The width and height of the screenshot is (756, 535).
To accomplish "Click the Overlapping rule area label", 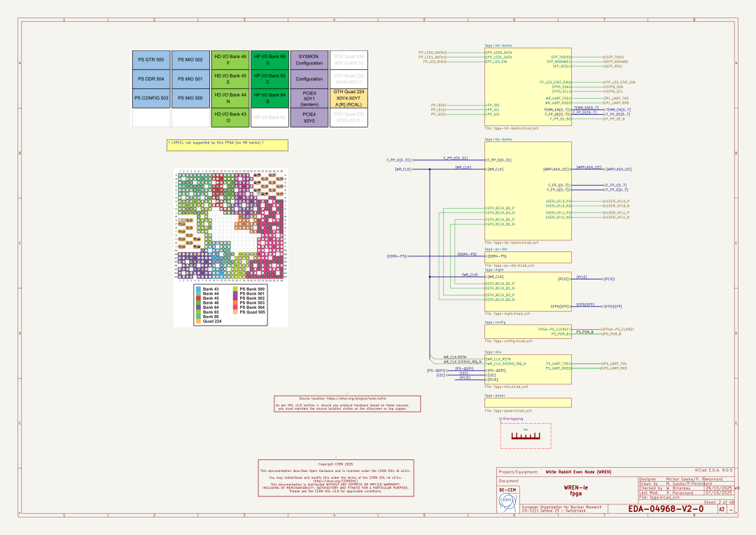I will pos(512,419).
